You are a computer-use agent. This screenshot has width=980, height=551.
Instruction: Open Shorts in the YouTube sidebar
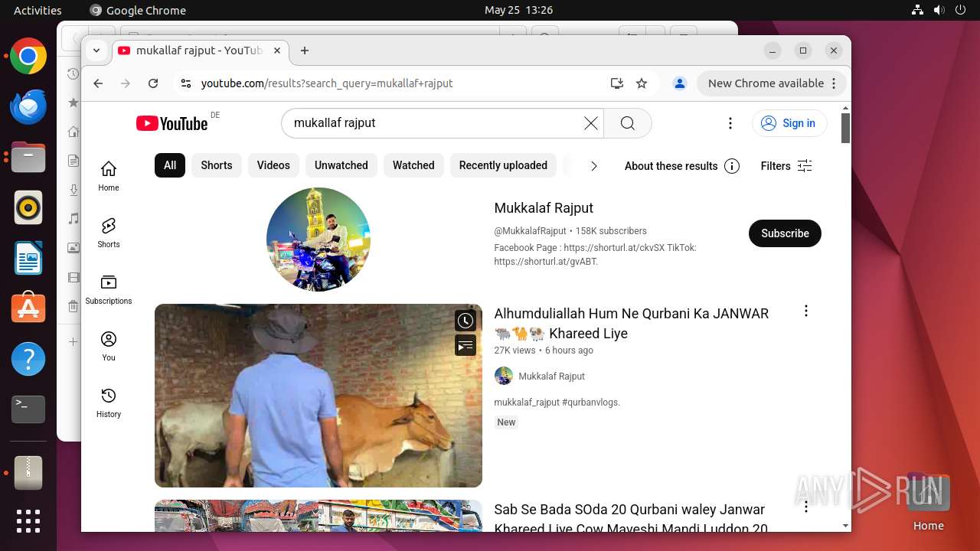(x=109, y=233)
